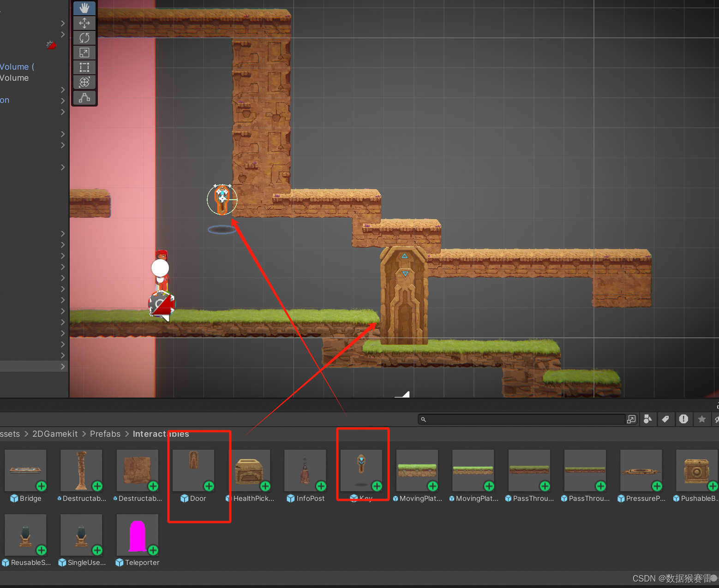
Task: Select the Teleporter prefab thumbnail
Action: tap(138, 535)
